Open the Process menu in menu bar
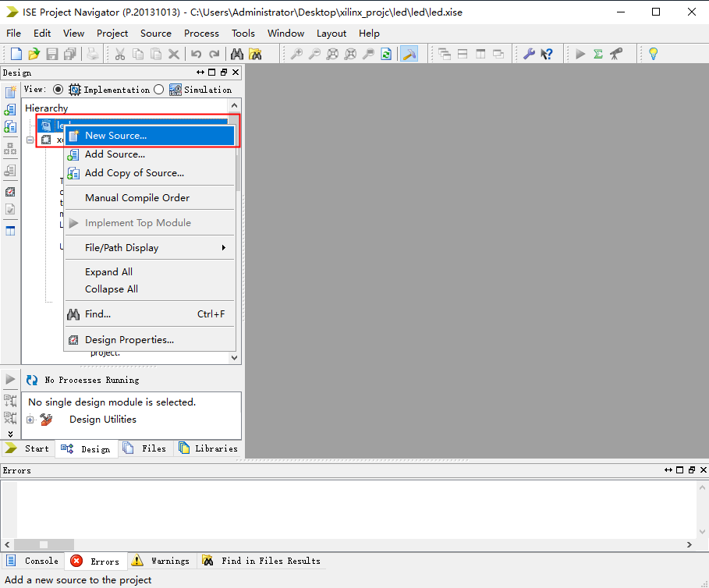Image resolution: width=709 pixels, height=588 pixels. (201, 34)
